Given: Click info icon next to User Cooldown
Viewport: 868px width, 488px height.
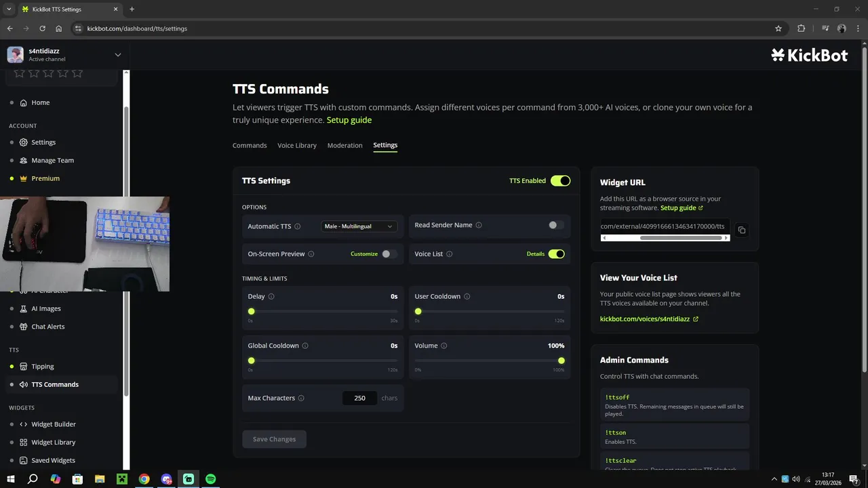Looking at the screenshot, I should (467, 296).
